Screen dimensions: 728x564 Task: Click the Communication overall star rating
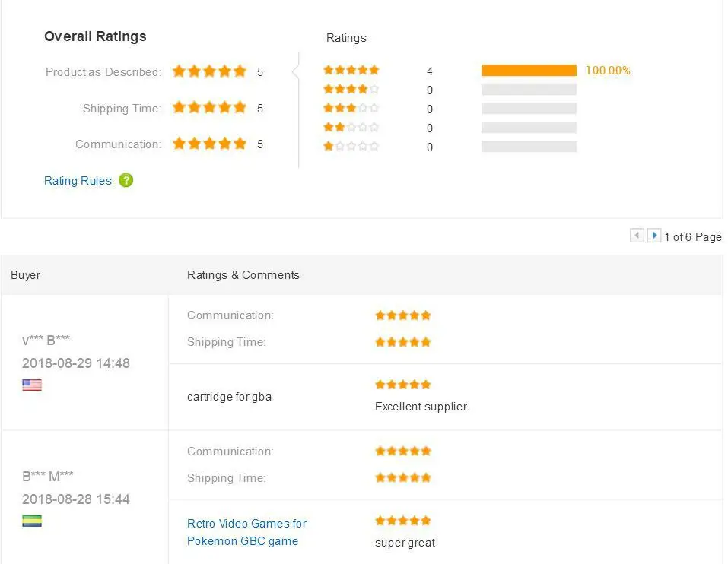click(x=209, y=144)
